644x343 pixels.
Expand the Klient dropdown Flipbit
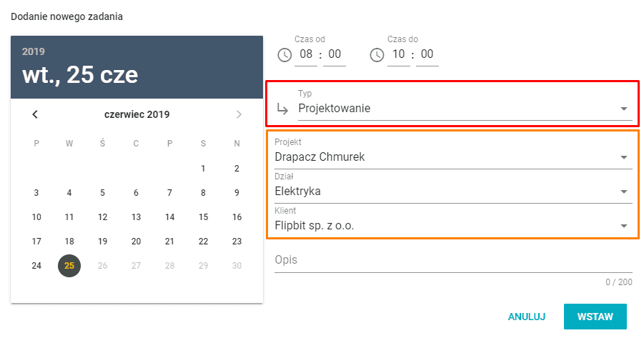click(453, 226)
